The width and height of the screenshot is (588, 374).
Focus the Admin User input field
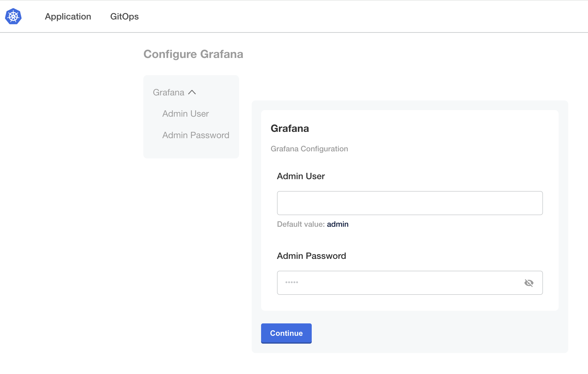(409, 203)
